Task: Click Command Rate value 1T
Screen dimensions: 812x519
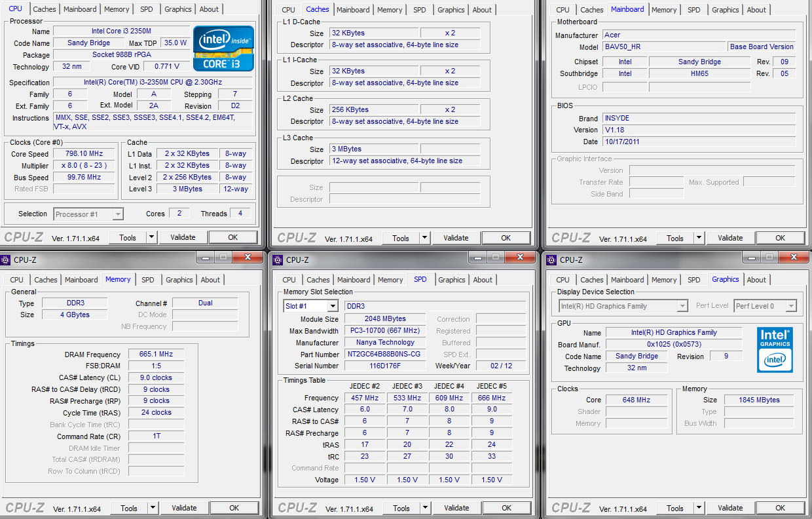Action: click(x=156, y=436)
